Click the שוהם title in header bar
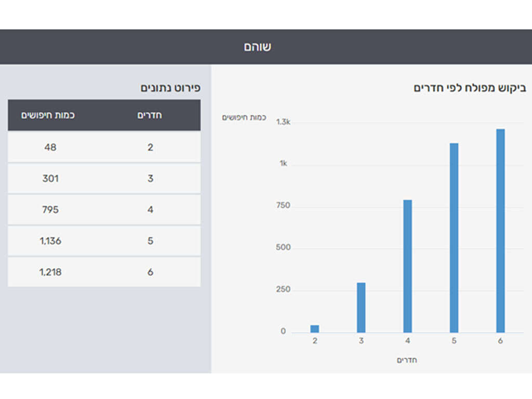This screenshot has width=532, height=399. tap(258, 47)
